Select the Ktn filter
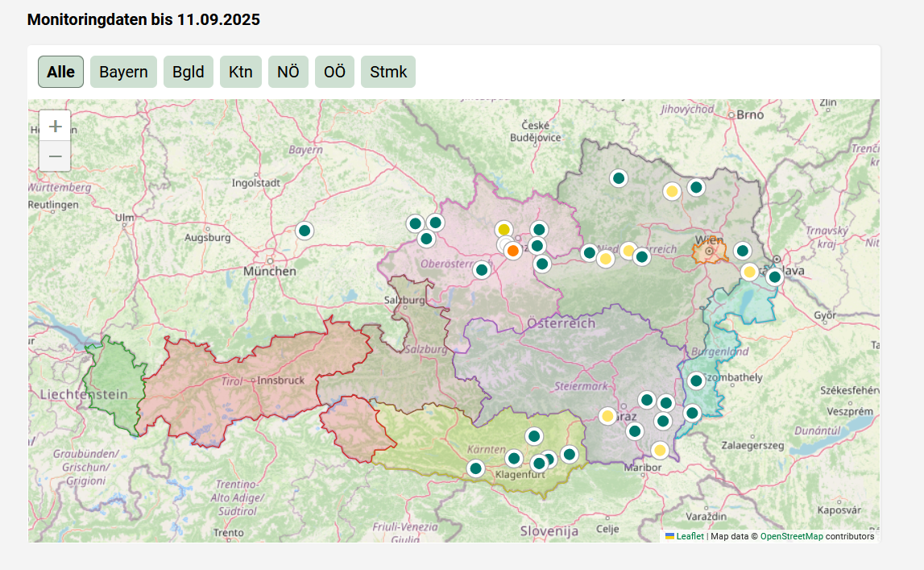 (240, 72)
